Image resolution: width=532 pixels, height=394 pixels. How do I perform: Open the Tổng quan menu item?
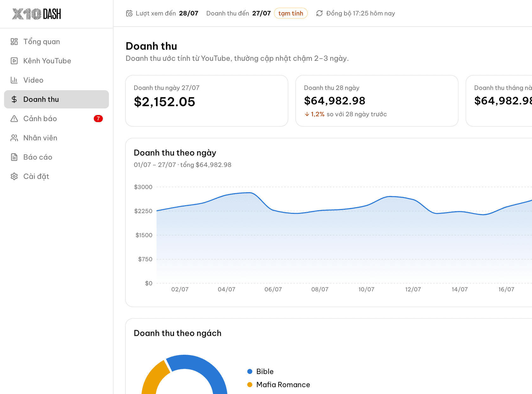56,41
